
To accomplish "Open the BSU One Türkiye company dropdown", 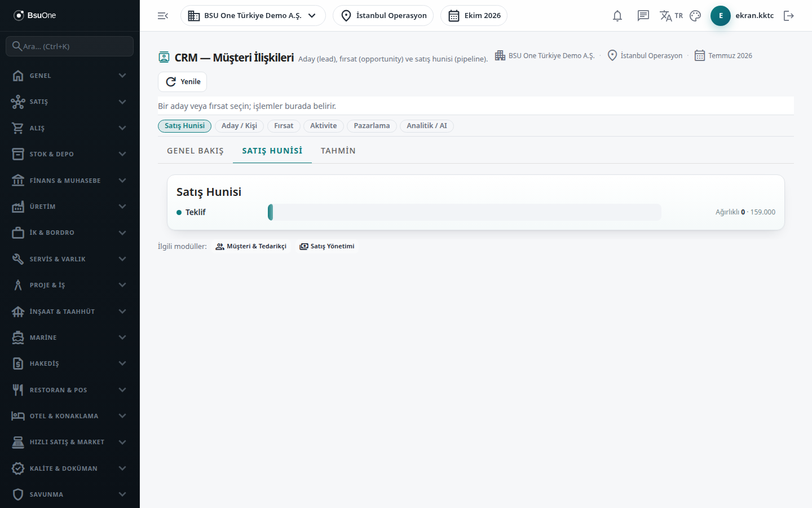I will (253, 16).
